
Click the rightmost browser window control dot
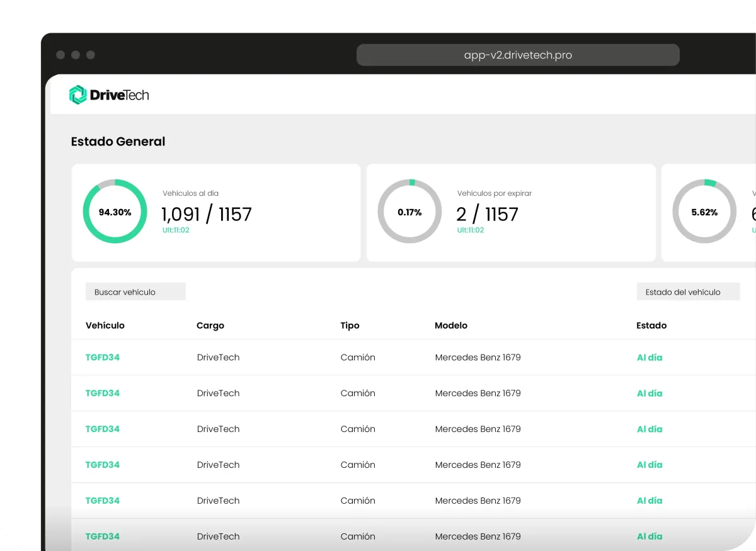click(91, 55)
